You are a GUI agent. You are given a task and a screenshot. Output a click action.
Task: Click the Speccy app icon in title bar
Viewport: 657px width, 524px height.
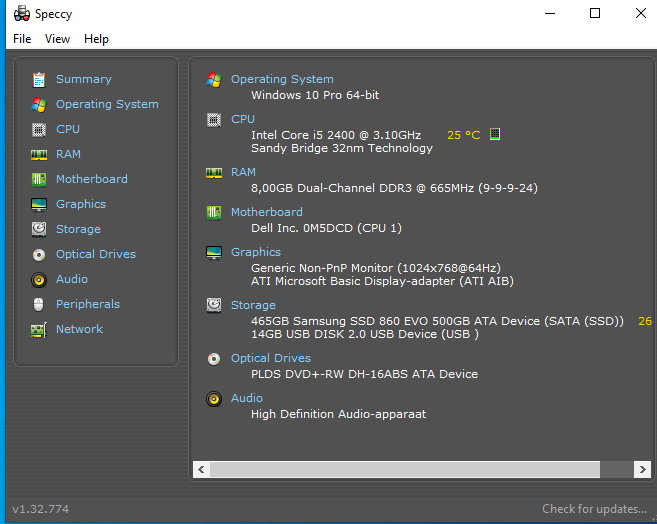pyautogui.click(x=22, y=14)
